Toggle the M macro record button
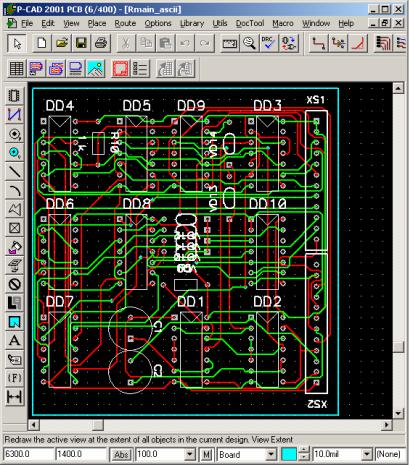The width and height of the screenshot is (409, 465). pyautogui.click(x=207, y=454)
